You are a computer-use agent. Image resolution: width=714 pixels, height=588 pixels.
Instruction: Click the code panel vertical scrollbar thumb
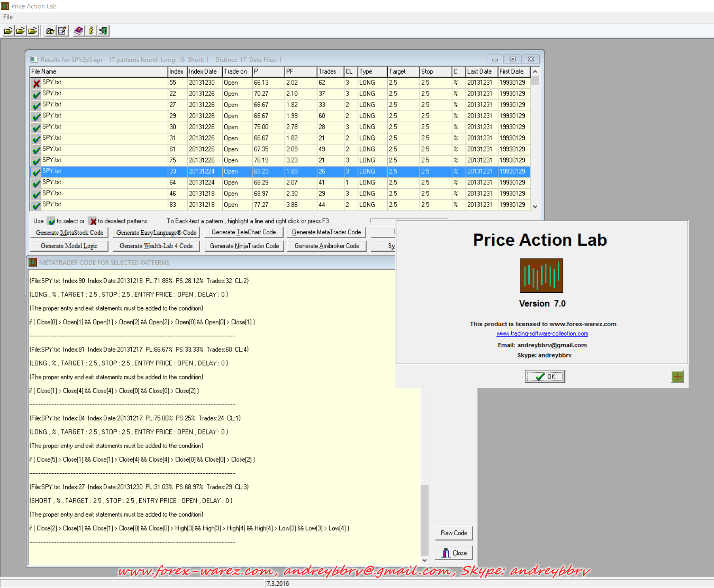click(424, 520)
